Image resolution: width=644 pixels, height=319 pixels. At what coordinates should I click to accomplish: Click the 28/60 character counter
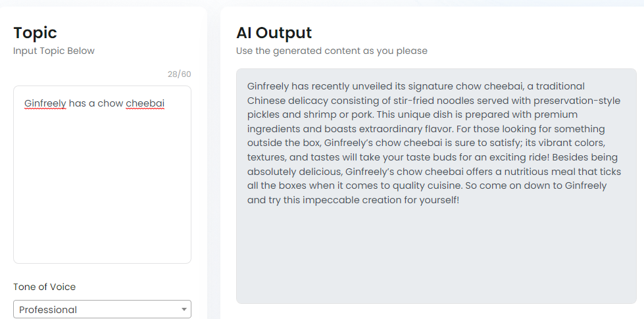pos(179,74)
